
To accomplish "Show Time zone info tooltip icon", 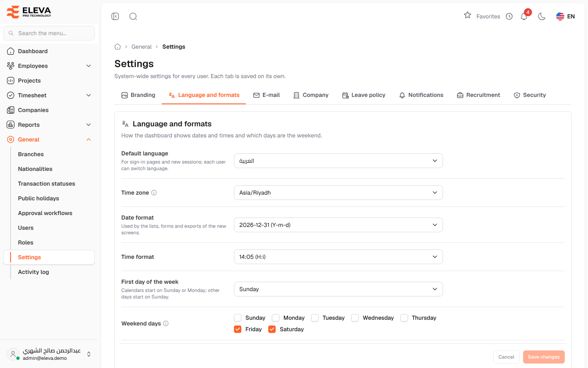I will point(154,193).
